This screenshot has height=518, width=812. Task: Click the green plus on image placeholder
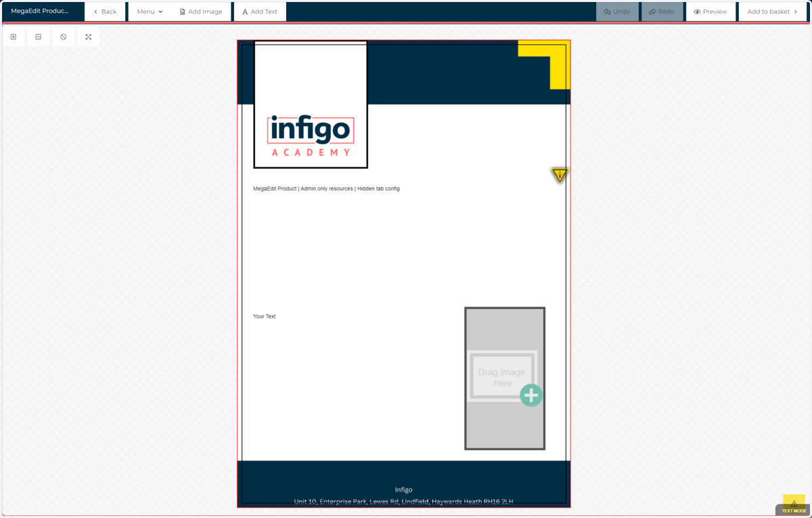(x=531, y=395)
